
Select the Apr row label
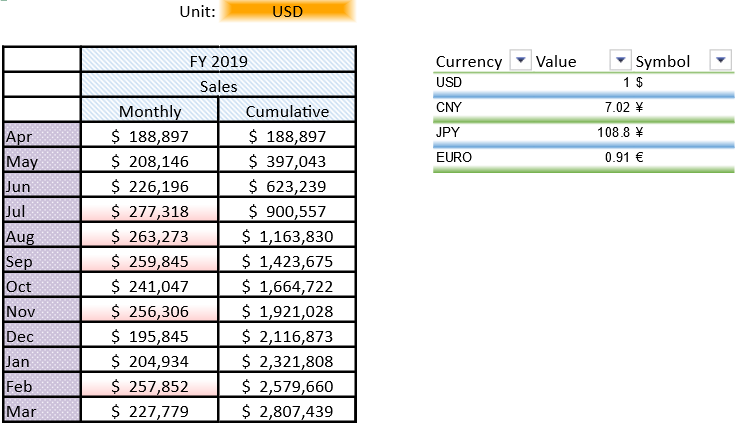(x=42, y=136)
